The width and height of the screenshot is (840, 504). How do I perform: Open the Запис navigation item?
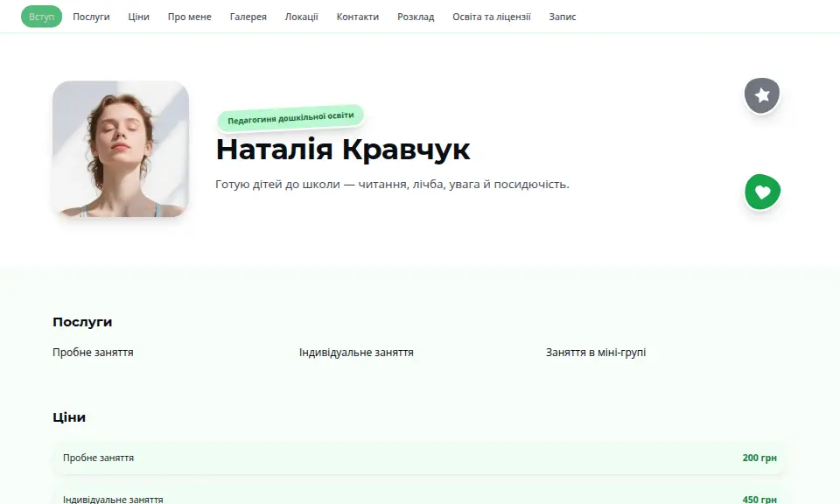pos(562,17)
